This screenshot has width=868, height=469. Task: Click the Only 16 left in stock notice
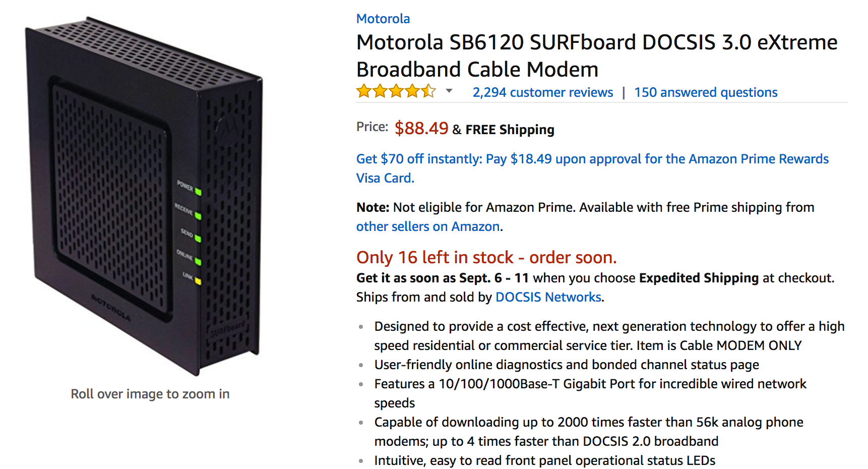[486, 257]
